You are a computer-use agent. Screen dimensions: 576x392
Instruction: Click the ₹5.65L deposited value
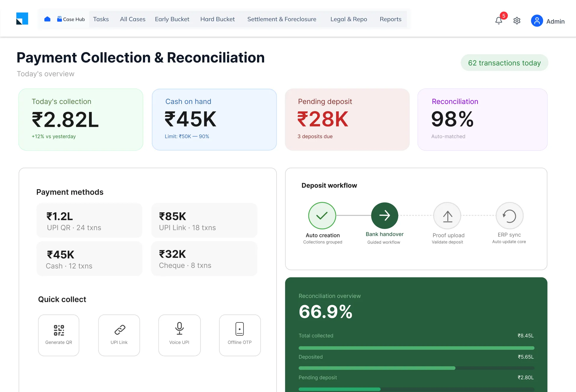click(x=526, y=357)
